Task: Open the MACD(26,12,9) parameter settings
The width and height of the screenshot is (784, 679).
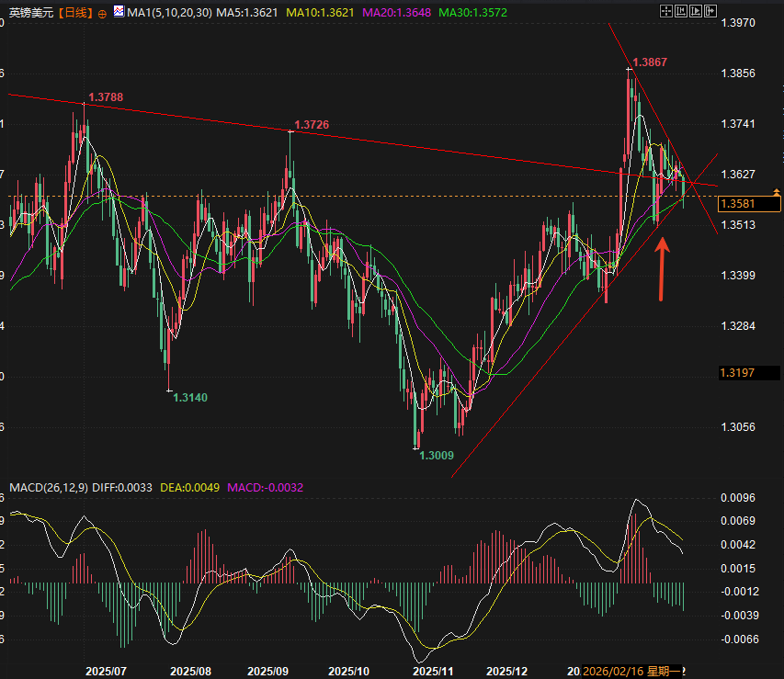Action: coord(50,486)
